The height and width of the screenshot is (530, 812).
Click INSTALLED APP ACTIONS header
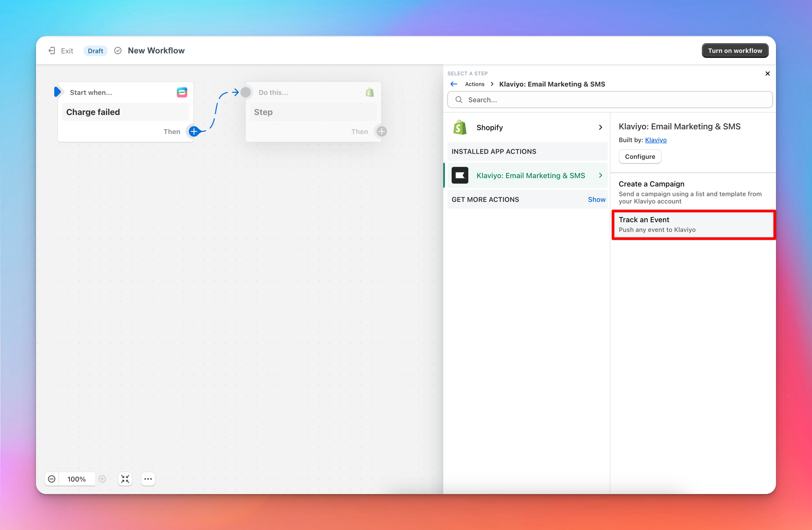coord(527,152)
